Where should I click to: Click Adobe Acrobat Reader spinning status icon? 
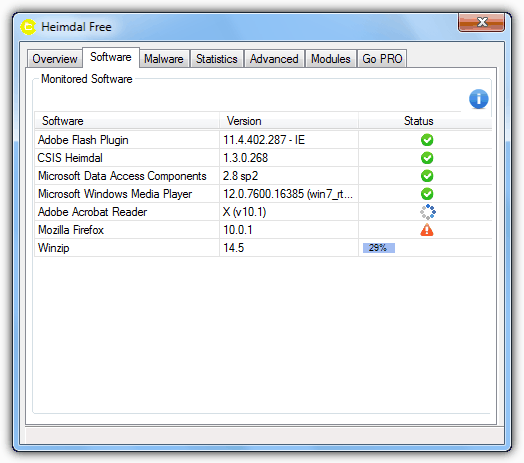(427, 212)
